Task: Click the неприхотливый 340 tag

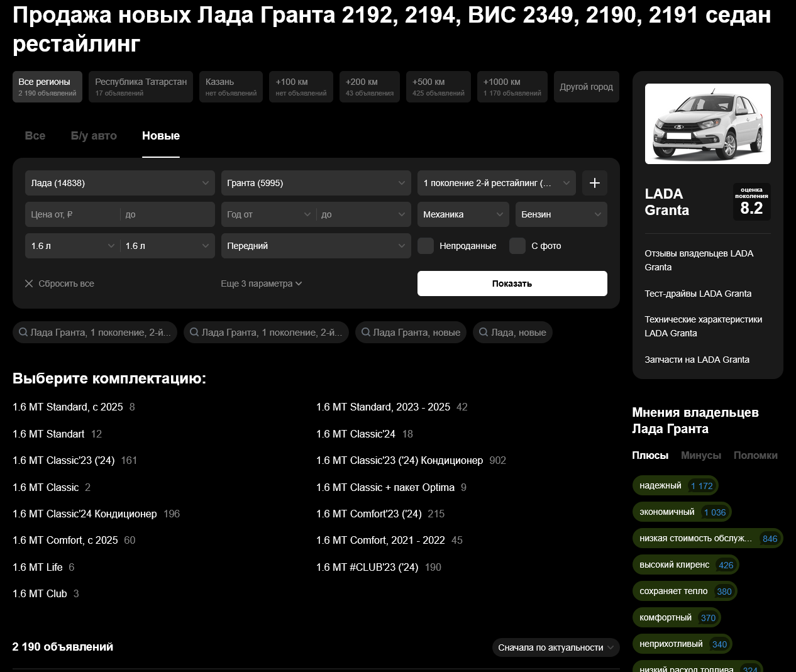Action: [682, 644]
